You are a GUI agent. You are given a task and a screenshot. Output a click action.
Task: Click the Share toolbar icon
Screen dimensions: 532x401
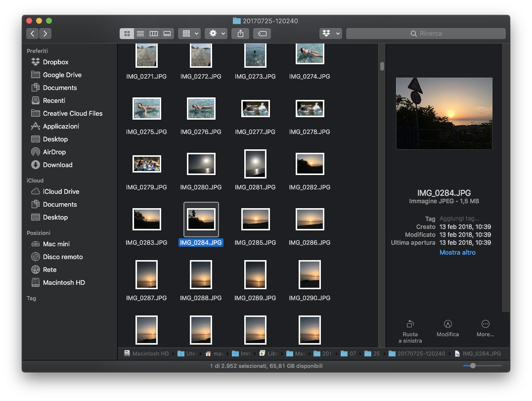[240, 34]
